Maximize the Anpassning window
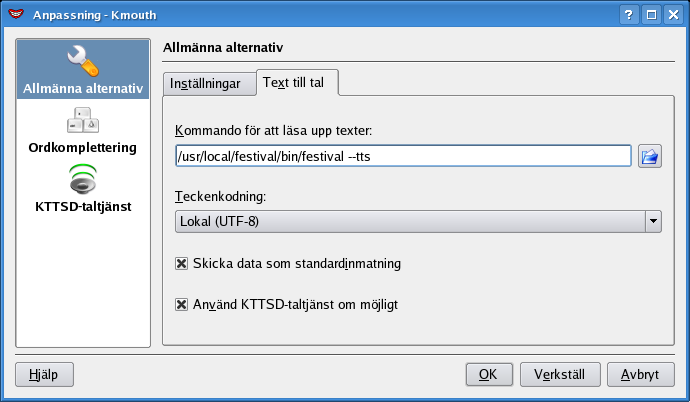 650,15
